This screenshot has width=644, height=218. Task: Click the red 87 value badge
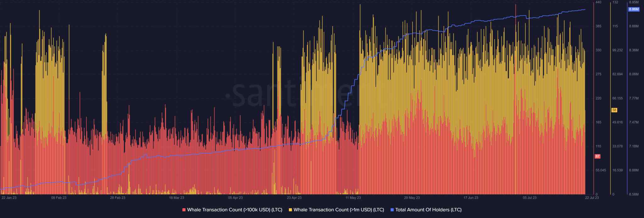(597, 156)
